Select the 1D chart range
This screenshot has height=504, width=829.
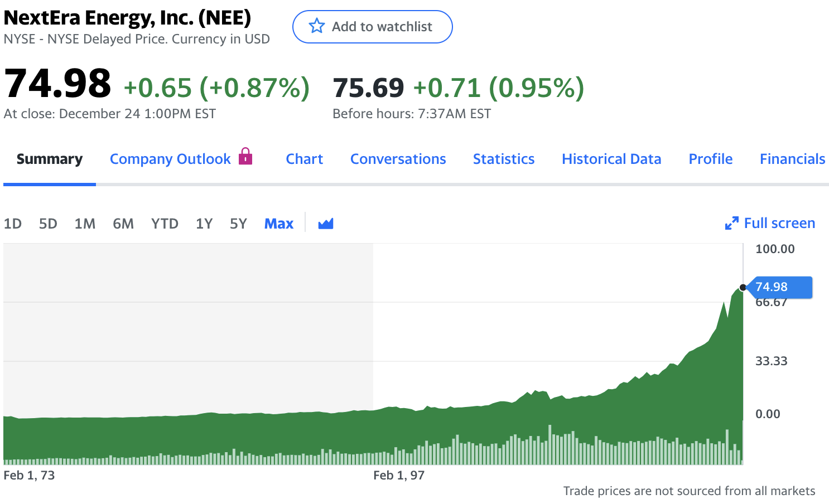pos(13,224)
